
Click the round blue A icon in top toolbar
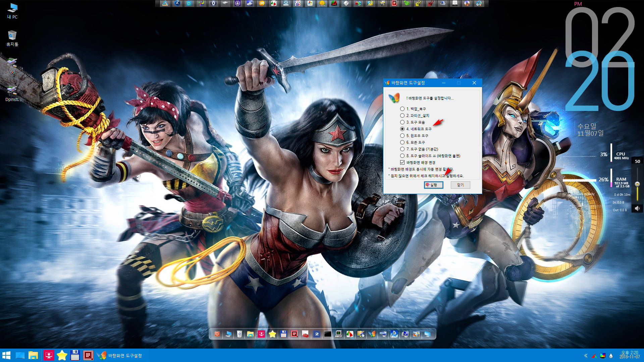[x=177, y=3]
